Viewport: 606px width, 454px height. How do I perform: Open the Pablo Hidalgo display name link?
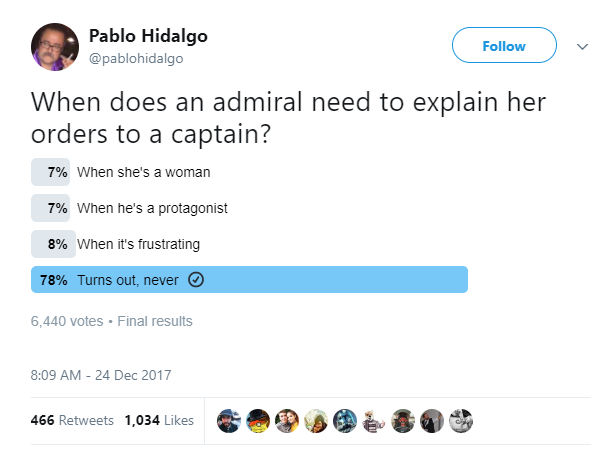click(x=148, y=36)
